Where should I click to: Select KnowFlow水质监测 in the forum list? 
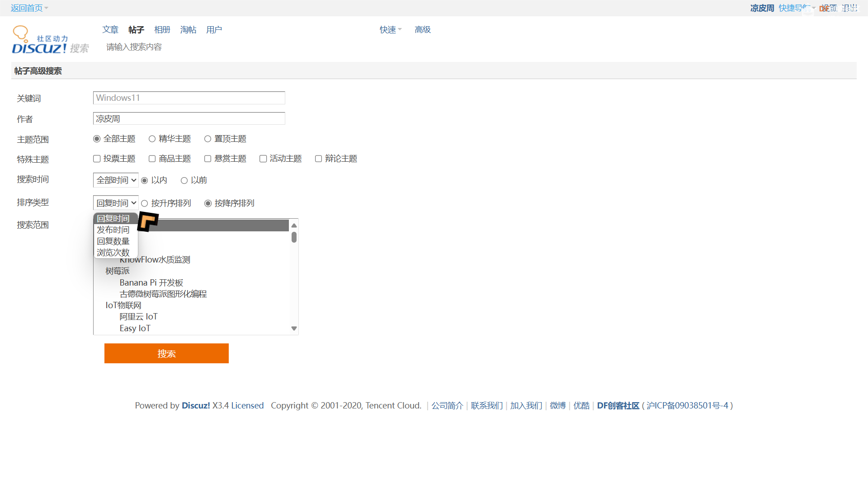155,260
